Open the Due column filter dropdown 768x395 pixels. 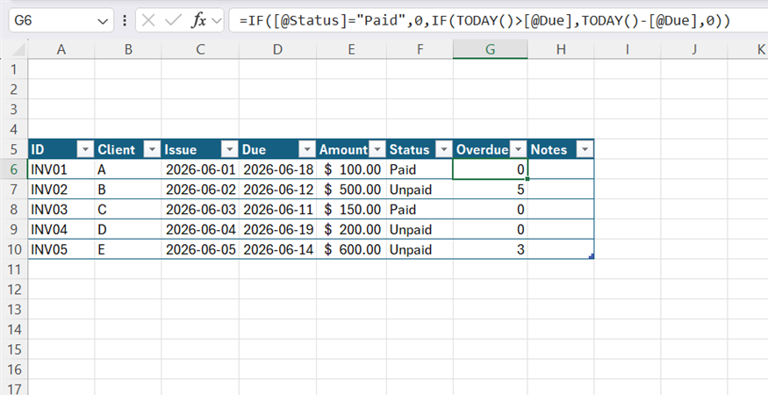pyautogui.click(x=307, y=149)
